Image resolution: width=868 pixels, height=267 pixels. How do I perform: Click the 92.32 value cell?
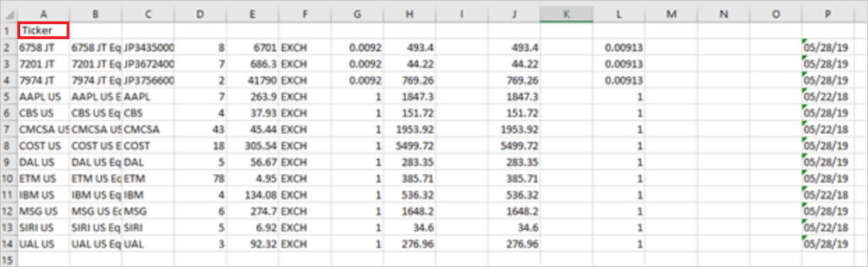253,245
